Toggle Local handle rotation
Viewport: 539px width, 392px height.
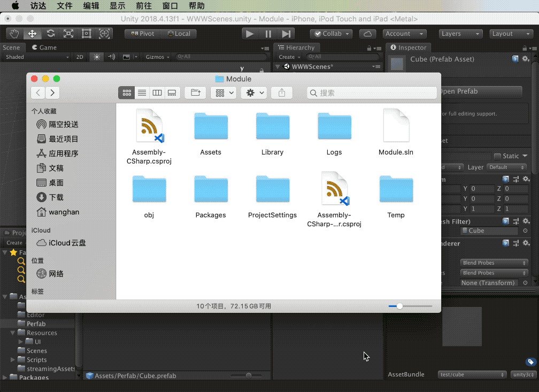pos(179,34)
